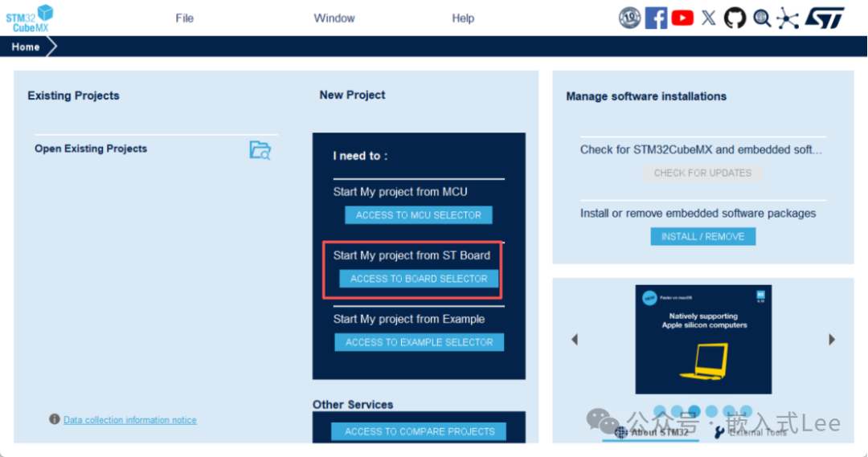Image resolution: width=868 pixels, height=457 pixels.
Task: Open the File menu
Action: point(184,18)
